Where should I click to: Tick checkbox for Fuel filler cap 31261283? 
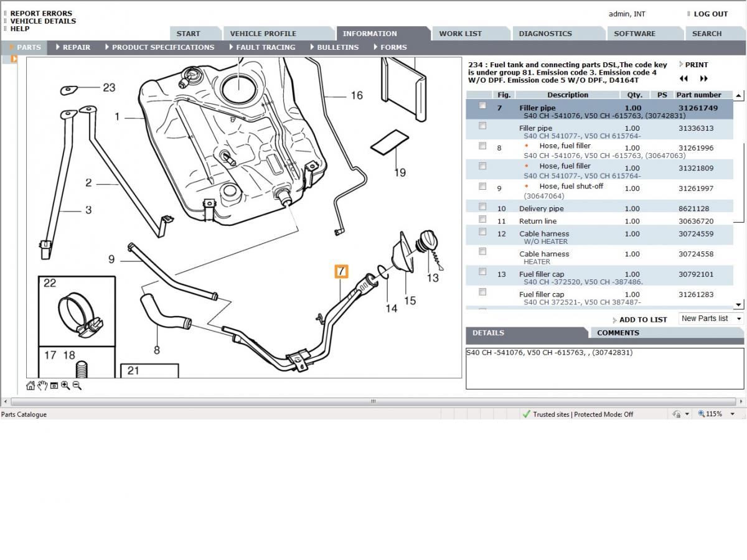pos(482,292)
